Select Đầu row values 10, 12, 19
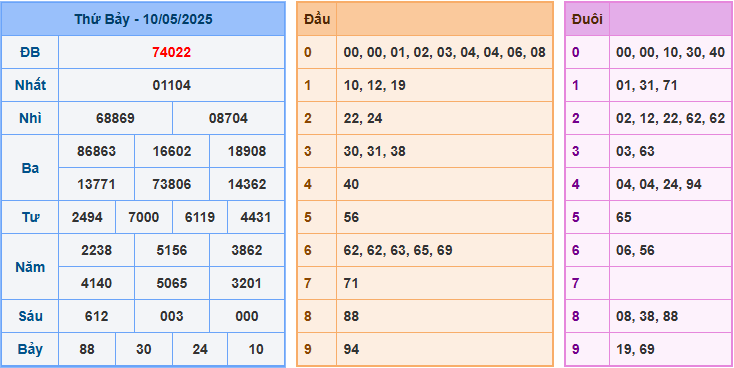734x368 pixels. (374, 85)
